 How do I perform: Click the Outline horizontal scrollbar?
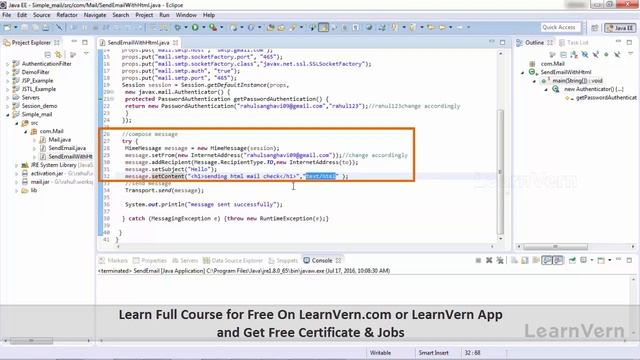pyautogui.click(x=556, y=247)
